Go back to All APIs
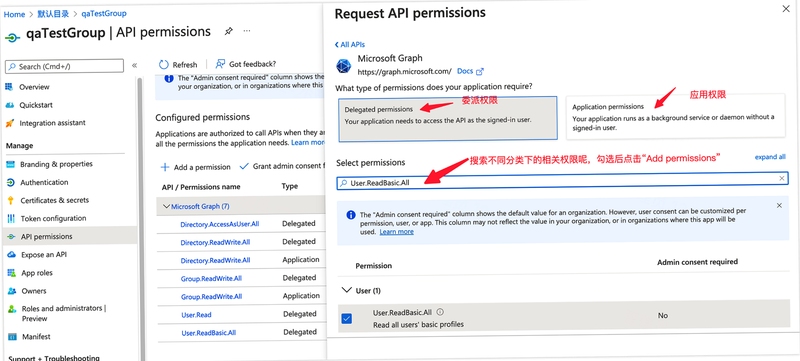The height and width of the screenshot is (361, 800). [350, 44]
